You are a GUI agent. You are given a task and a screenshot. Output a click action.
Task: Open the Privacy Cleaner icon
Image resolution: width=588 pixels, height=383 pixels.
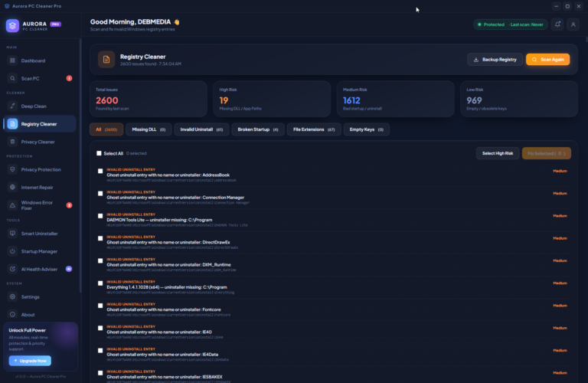pos(12,142)
